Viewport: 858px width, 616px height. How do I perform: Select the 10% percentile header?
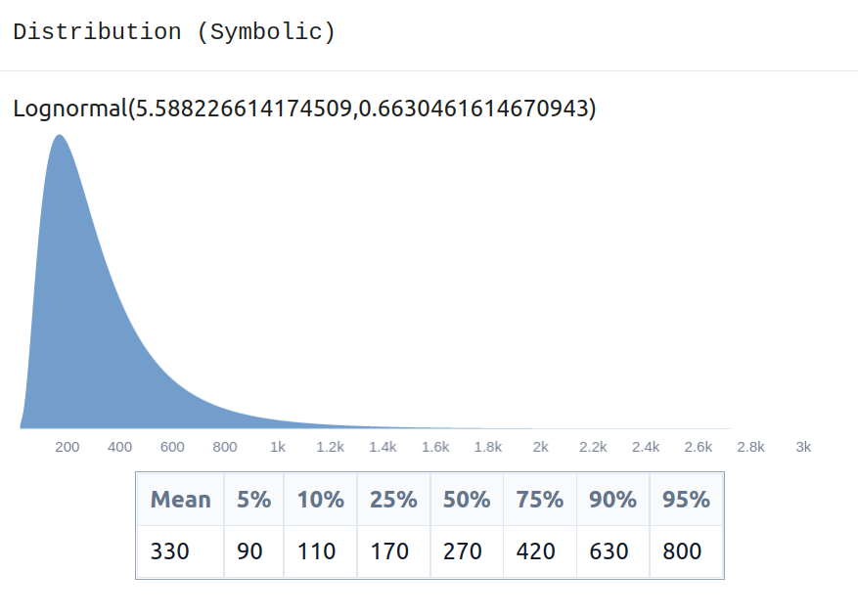tap(321, 500)
